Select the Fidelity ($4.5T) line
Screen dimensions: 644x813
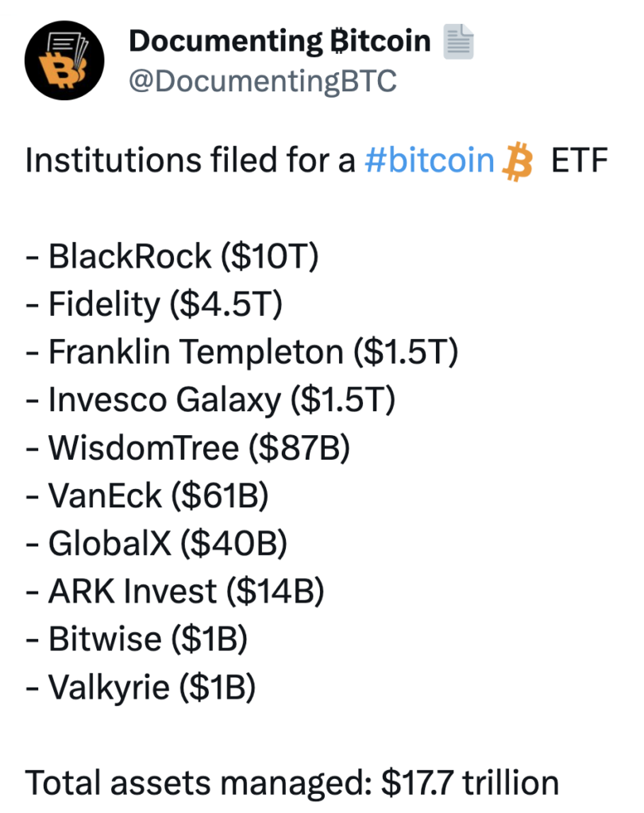pyautogui.click(x=153, y=305)
